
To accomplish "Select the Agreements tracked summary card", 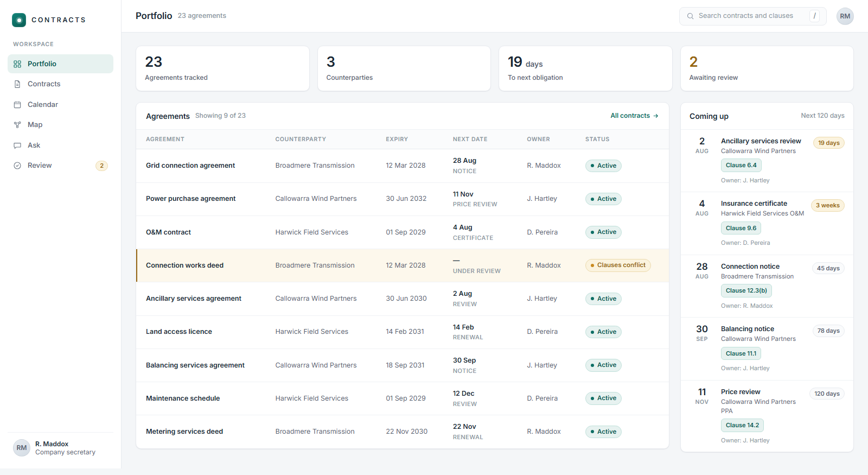I will [x=222, y=68].
